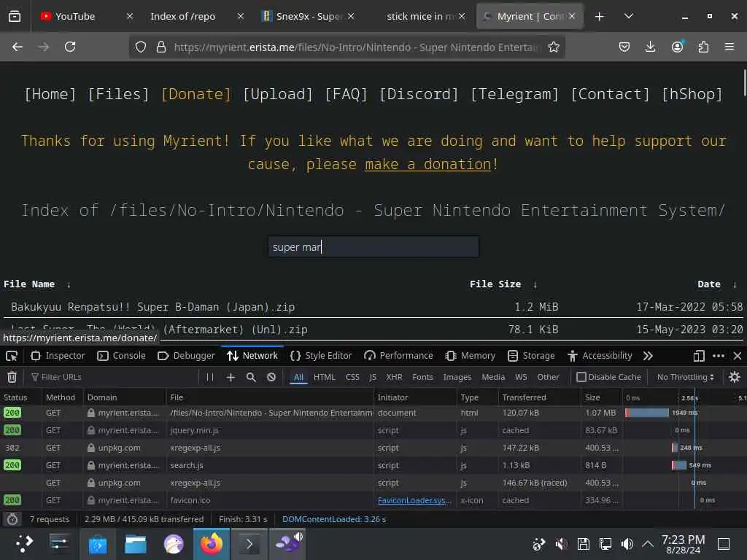This screenshot has height=560, width=747.
Task: Open the [hShop] site link
Action: (x=692, y=94)
